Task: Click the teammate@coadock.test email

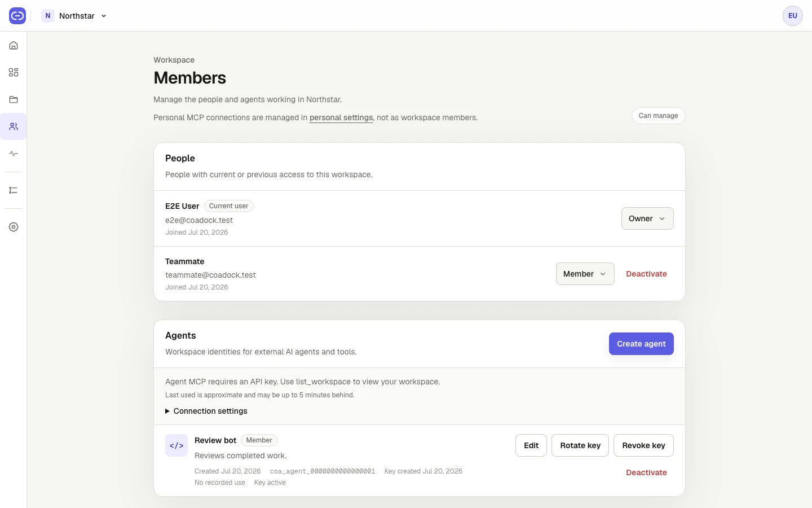Action: pyautogui.click(x=210, y=275)
